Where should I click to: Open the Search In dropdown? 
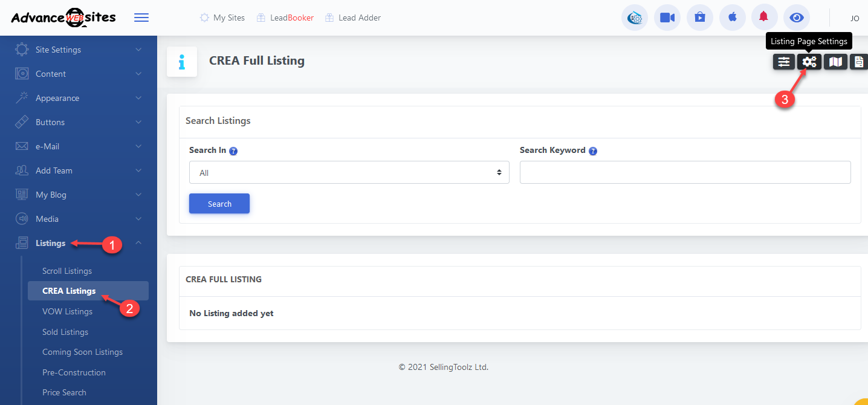pos(349,173)
